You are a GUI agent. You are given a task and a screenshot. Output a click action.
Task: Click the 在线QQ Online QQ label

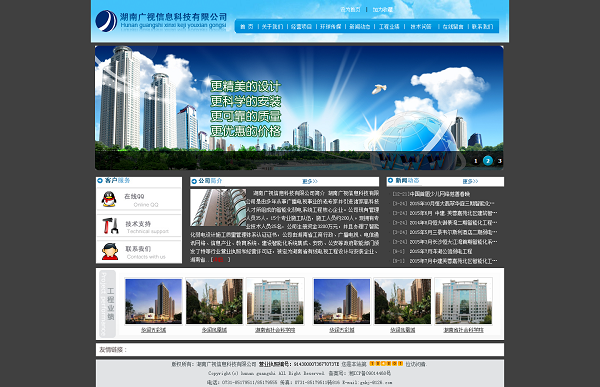[x=141, y=200]
